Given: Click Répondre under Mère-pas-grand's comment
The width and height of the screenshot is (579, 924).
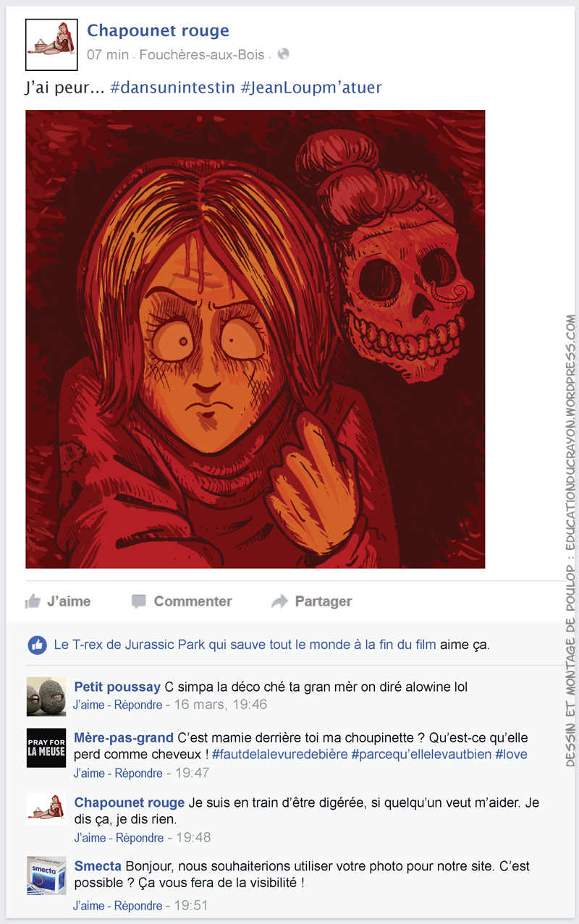Looking at the screenshot, I should [139, 773].
